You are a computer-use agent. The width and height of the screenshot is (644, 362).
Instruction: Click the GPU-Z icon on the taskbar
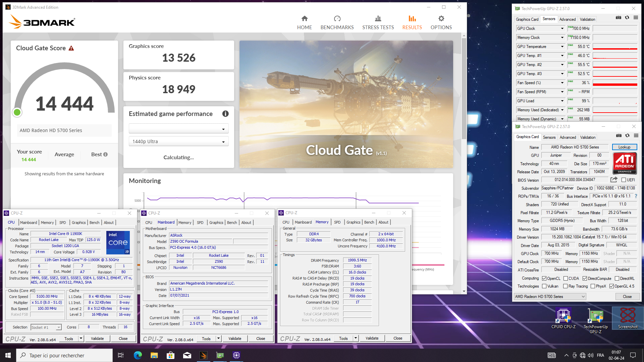(220, 355)
